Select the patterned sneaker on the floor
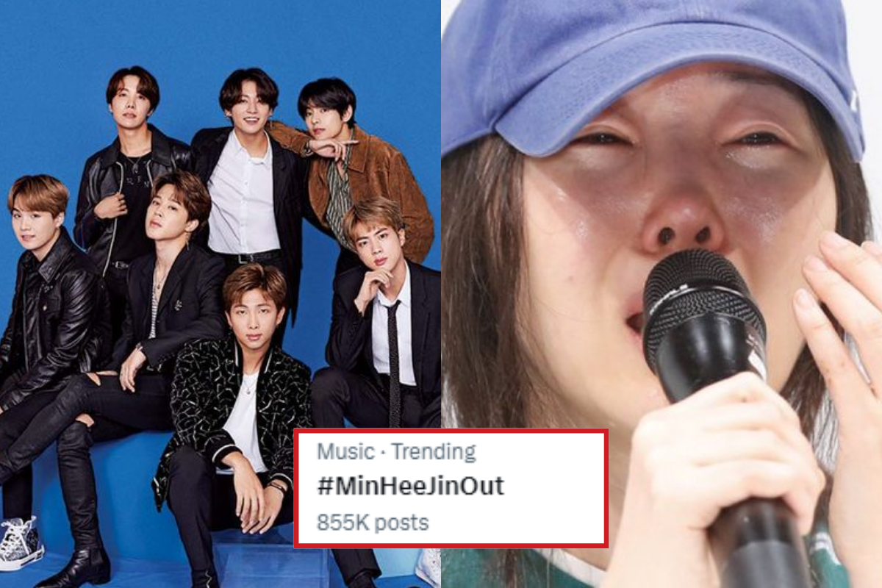Image resolution: width=882 pixels, height=588 pixels. pos(21,544)
